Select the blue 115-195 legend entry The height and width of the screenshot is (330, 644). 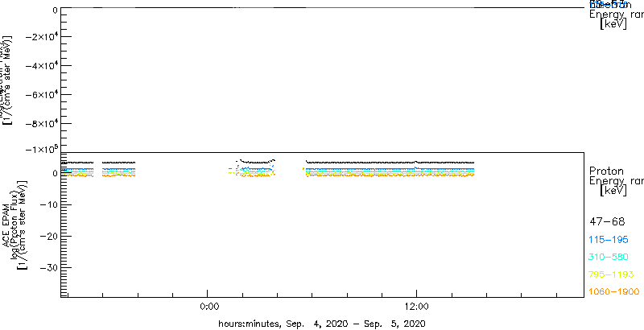pos(609,240)
